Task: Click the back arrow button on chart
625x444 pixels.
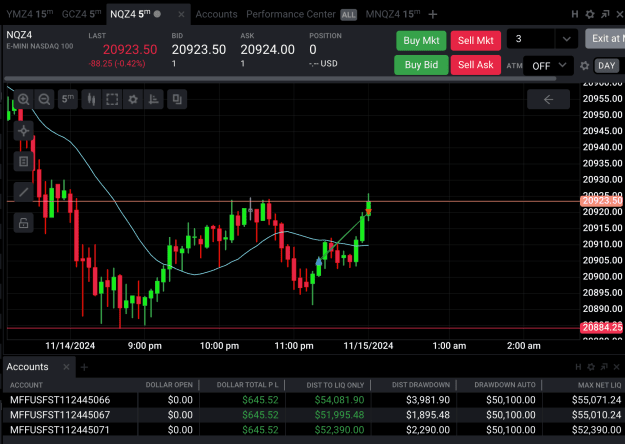Action: coord(548,99)
